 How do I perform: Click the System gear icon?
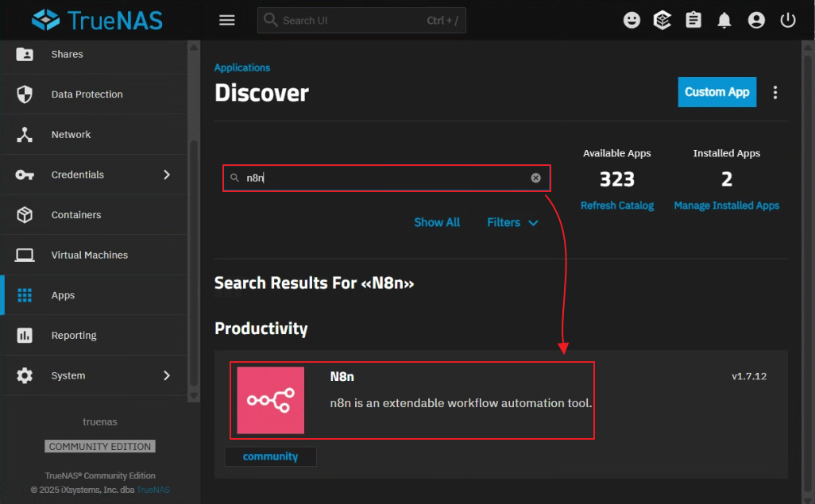click(25, 375)
